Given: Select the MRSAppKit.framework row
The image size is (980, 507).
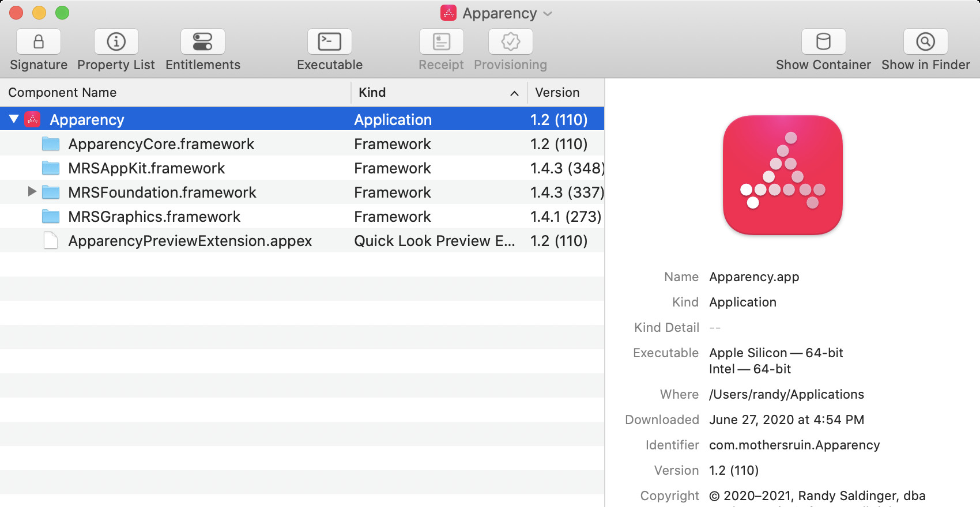Looking at the screenshot, I should pos(302,168).
